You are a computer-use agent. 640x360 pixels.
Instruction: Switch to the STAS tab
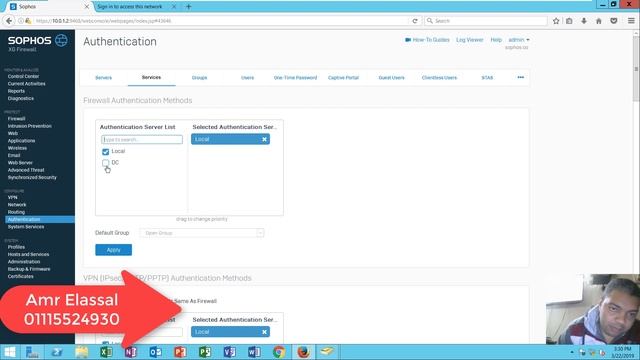[487, 78]
